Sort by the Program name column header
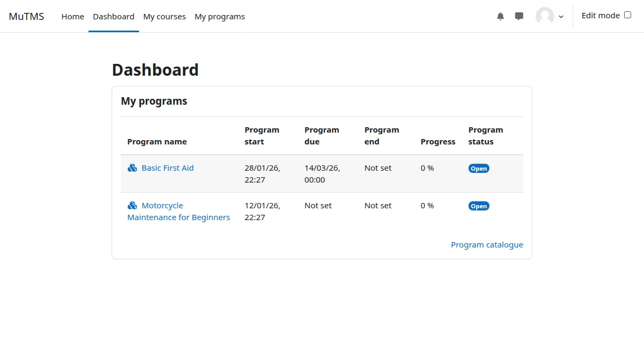Viewport: 644px width, 342px height. click(157, 141)
